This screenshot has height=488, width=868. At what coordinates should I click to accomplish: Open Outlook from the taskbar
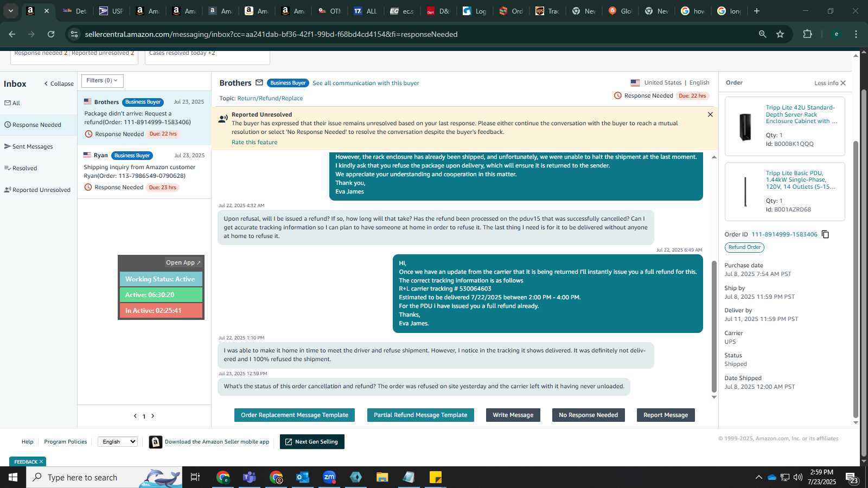303,477
